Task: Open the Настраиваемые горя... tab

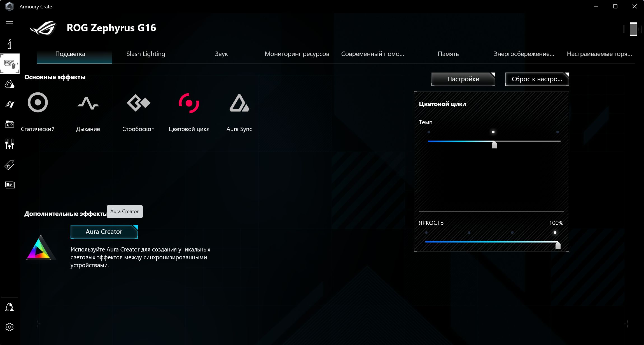Action: (x=599, y=54)
